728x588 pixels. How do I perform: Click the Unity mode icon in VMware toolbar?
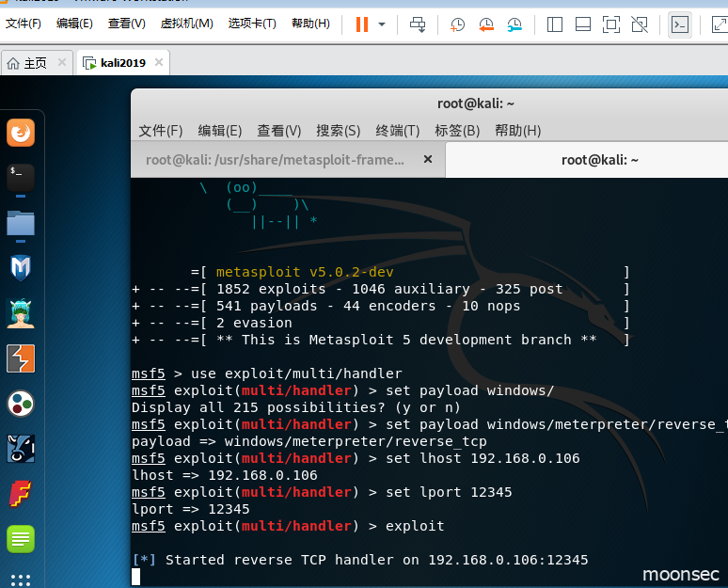pos(640,24)
